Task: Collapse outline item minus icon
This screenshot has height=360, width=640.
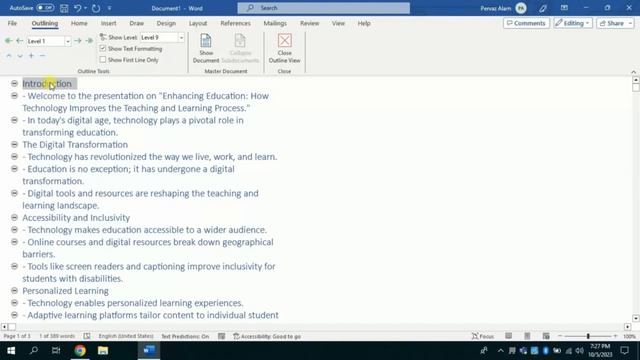Action: click(42, 56)
